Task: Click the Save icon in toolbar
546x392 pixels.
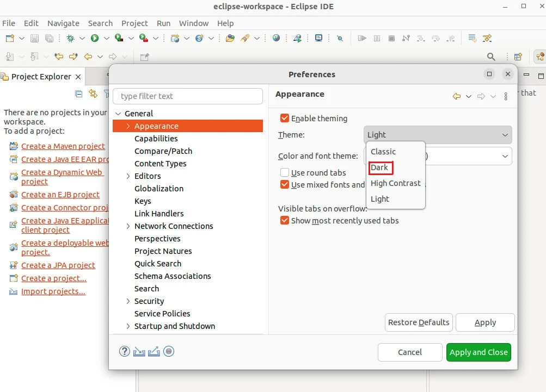Action: coord(34,38)
